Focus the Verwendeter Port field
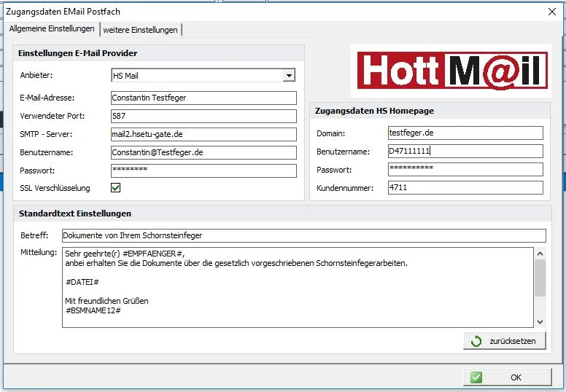The height and width of the screenshot is (392, 566). coord(203,117)
